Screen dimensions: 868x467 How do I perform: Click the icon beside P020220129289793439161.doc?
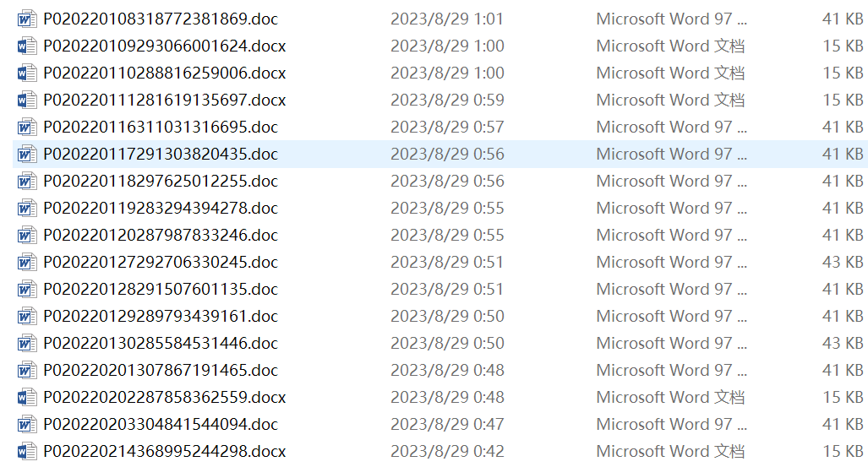(x=27, y=316)
